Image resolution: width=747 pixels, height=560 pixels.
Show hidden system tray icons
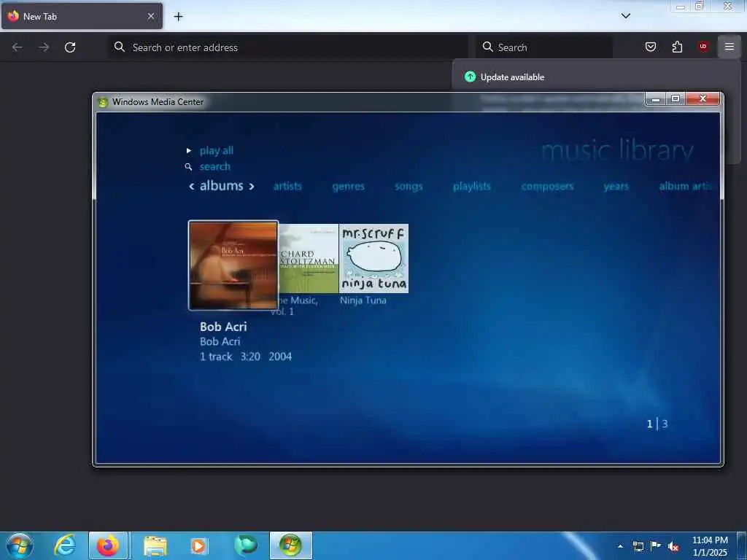coord(620,546)
